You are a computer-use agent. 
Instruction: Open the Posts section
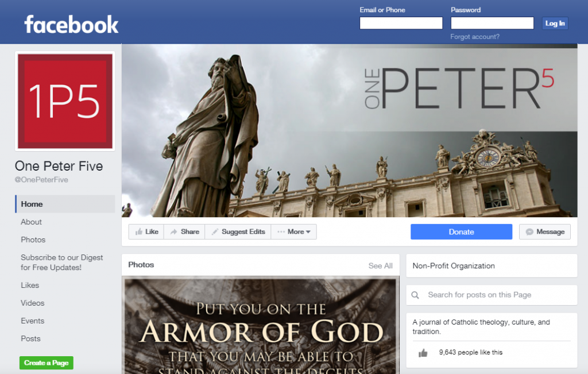point(31,339)
